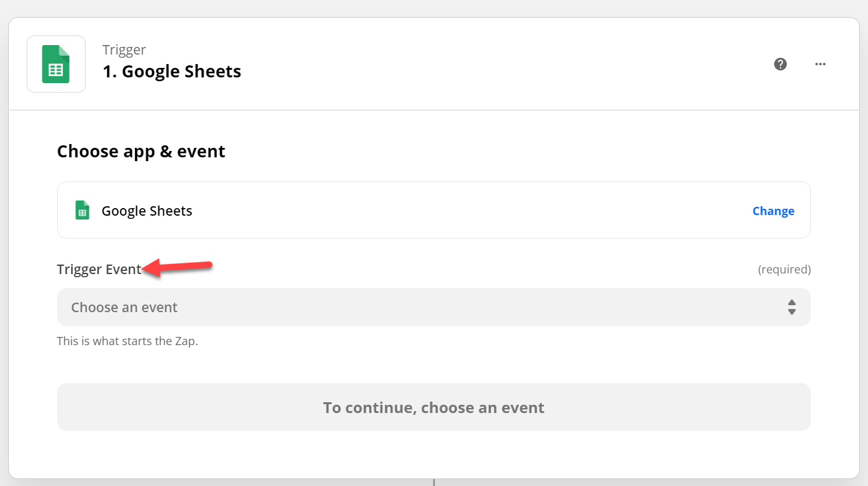Viewport: 868px width, 486px height.
Task: Open the three-dot more options menu
Action: [820, 64]
